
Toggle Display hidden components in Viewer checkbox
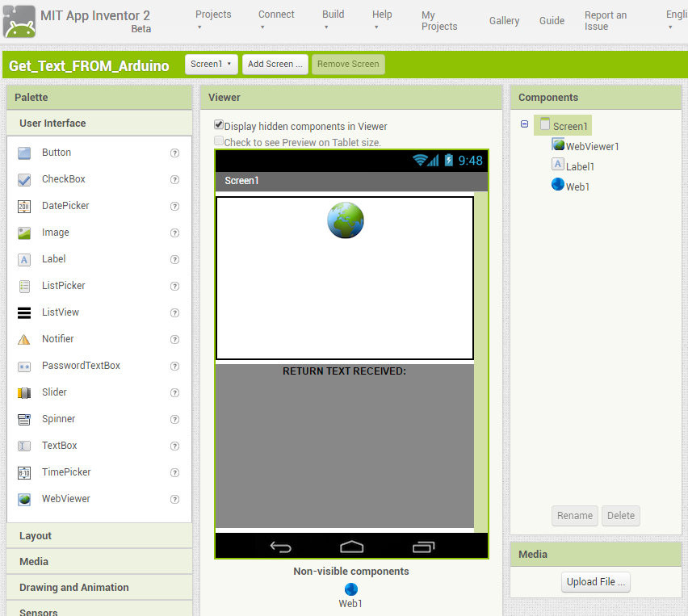pos(219,125)
